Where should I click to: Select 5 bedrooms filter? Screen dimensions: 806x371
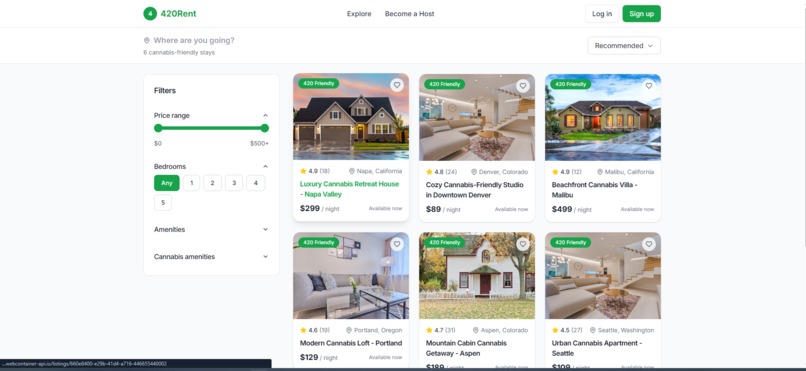tap(163, 202)
